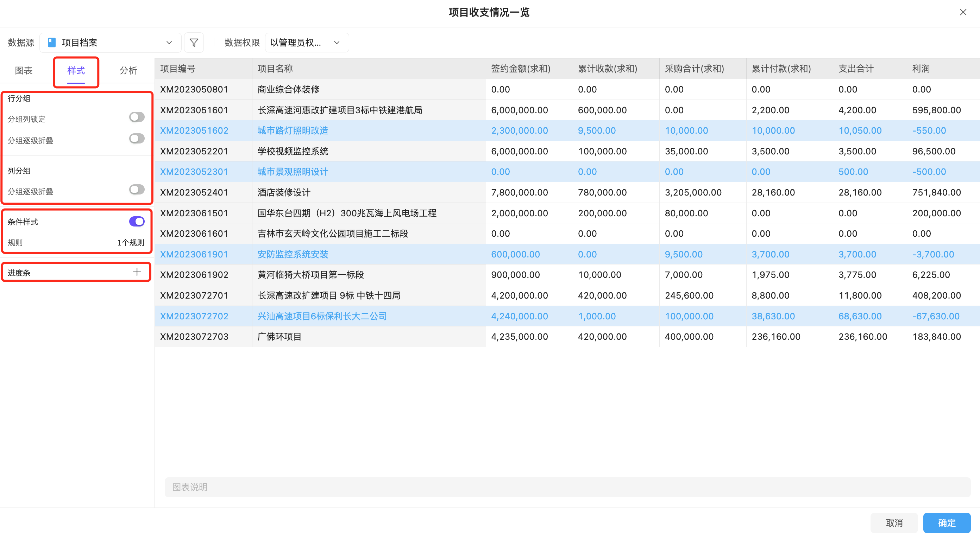Viewport: 980px width, 536px height.
Task: Click project name 城市景观照明设计
Action: pyautogui.click(x=293, y=171)
